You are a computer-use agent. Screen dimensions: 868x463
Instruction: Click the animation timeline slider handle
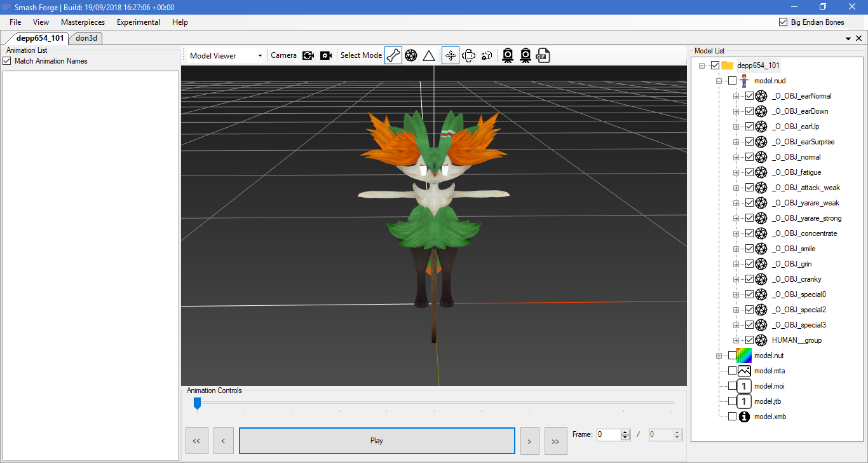[197, 403]
